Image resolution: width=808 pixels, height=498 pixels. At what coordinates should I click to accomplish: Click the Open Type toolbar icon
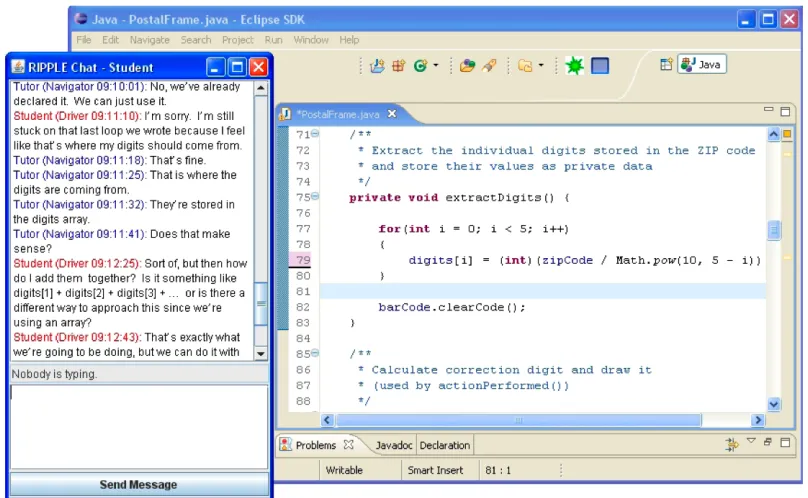coord(467,65)
